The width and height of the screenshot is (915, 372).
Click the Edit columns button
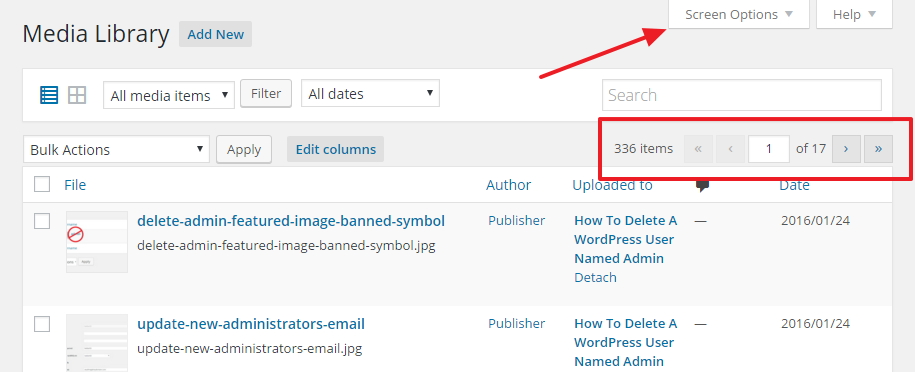336,150
